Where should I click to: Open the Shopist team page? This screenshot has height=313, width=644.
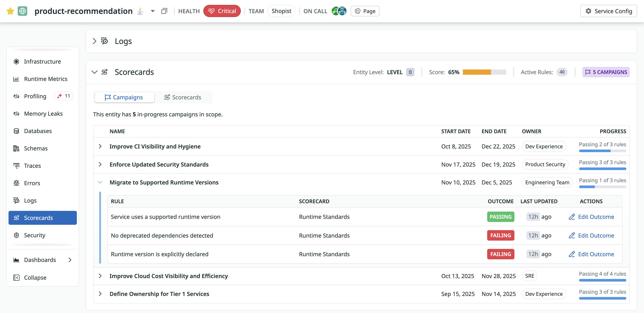tap(282, 11)
